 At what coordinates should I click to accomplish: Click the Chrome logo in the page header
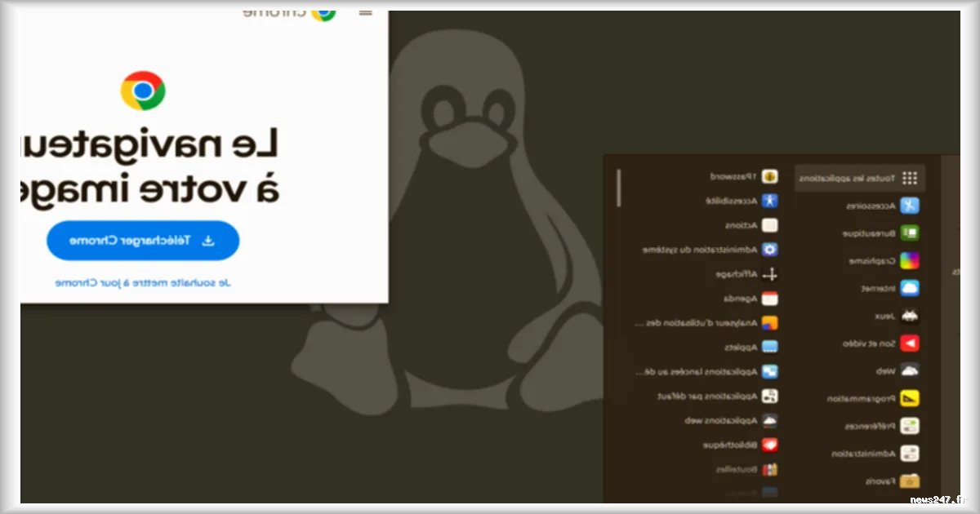pyautogui.click(x=323, y=13)
